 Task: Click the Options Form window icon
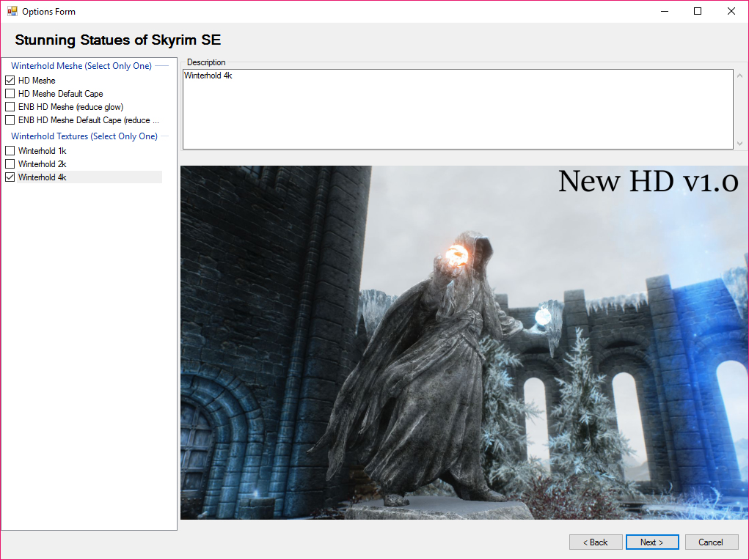12,12
